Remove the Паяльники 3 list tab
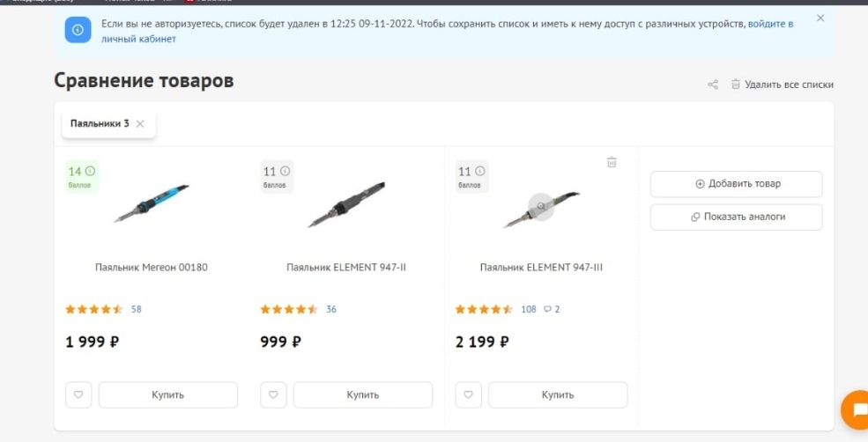 [x=140, y=124]
